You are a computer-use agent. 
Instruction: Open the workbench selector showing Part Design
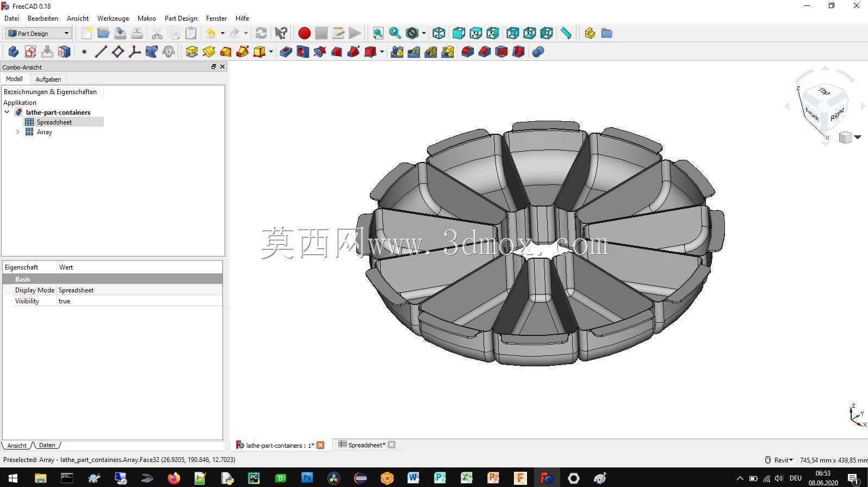(39, 33)
